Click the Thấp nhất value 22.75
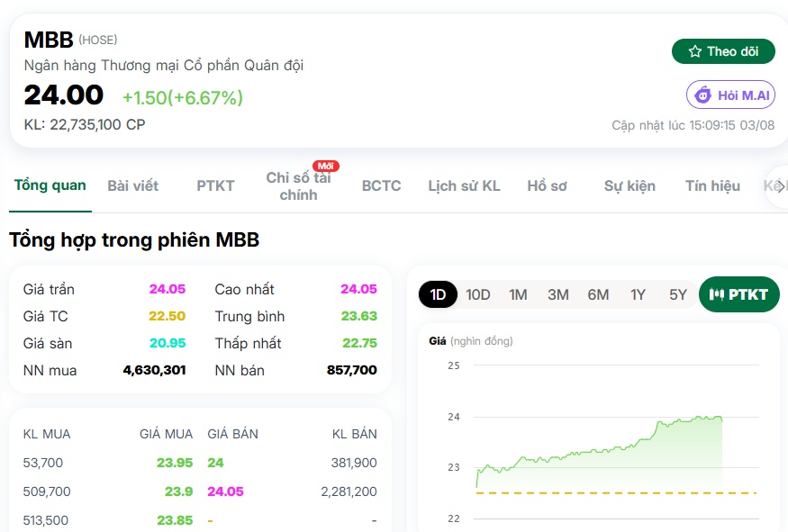Screen dimensions: 788x532 click(x=359, y=343)
